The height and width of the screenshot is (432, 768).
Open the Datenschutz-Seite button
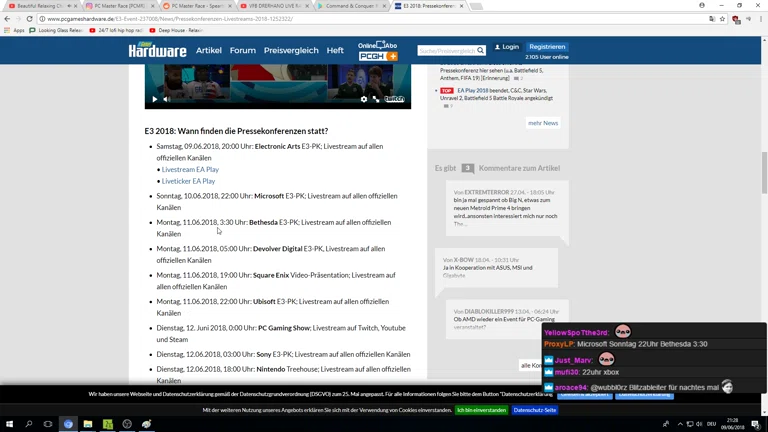535,410
